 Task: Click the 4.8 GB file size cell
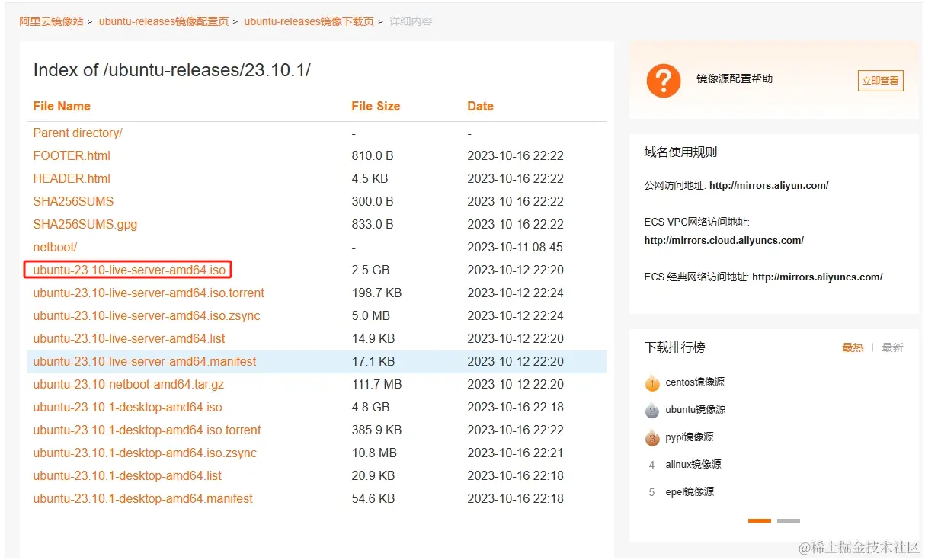click(370, 407)
